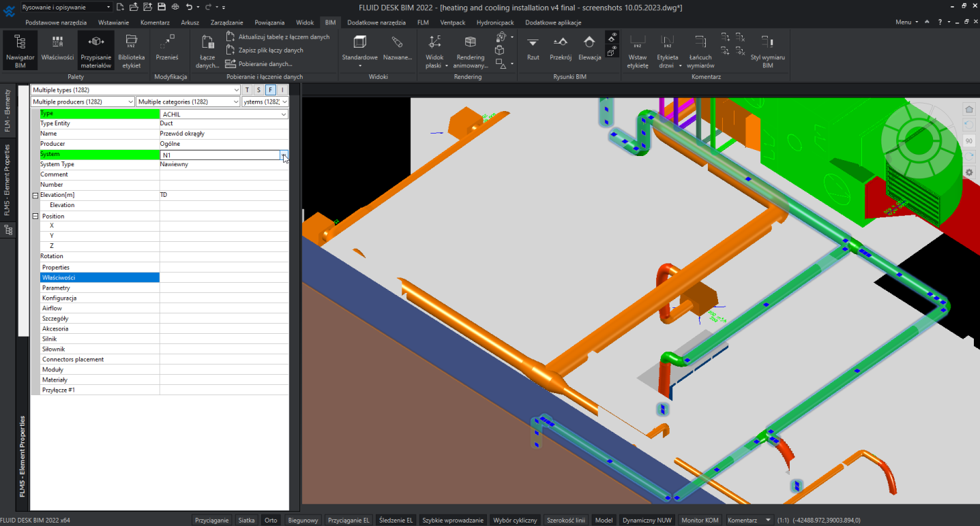Image resolution: width=980 pixels, height=526 pixels.
Task: Click the save icon in quick access toolbar
Action: (162, 7)
